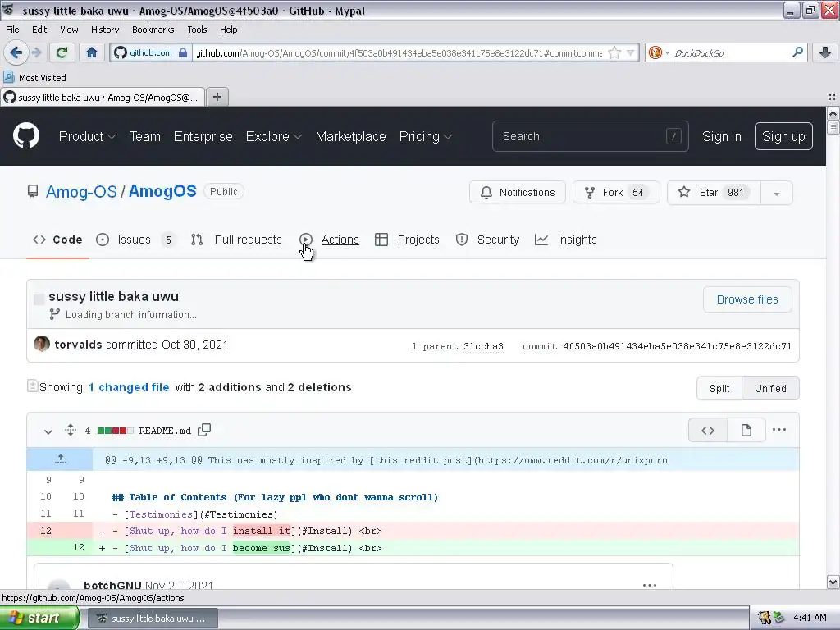Click the GitHub Search input field
The image size is (840, 630).
[590, 137]
